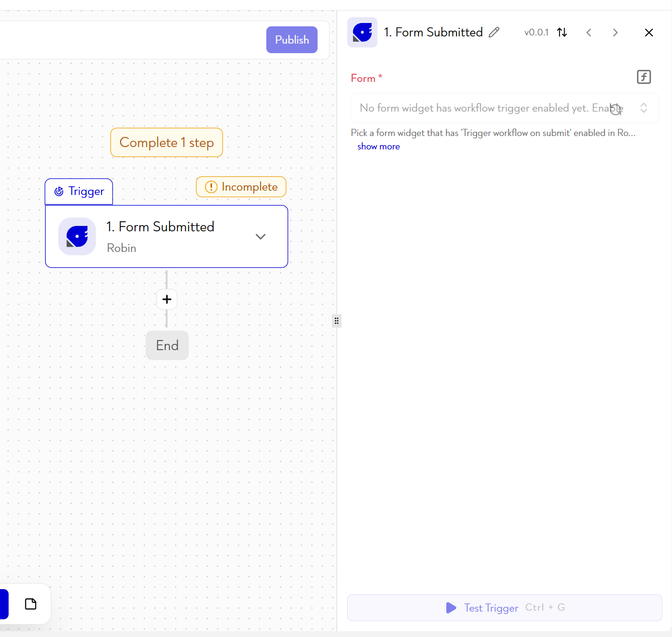Click the Robin icon on the step card
The width and height of the screenshot is (672, 637).
[77, 237]
